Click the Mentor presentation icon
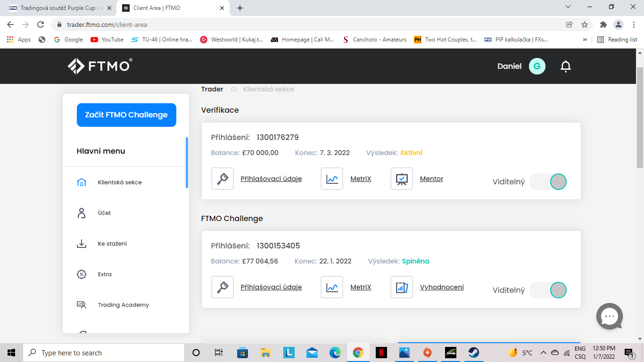The height and width of the screenshot is (362, 644). click(x=402, y=179)
